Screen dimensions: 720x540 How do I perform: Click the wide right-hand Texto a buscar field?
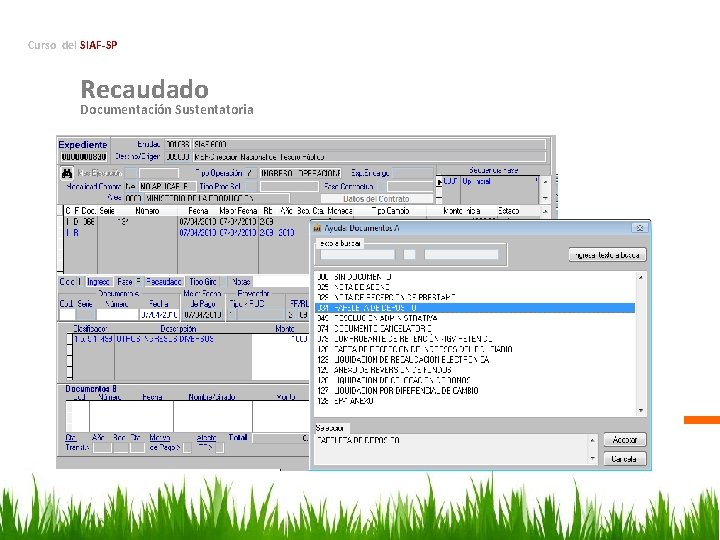pyautogui.click(x=461, y=254)
